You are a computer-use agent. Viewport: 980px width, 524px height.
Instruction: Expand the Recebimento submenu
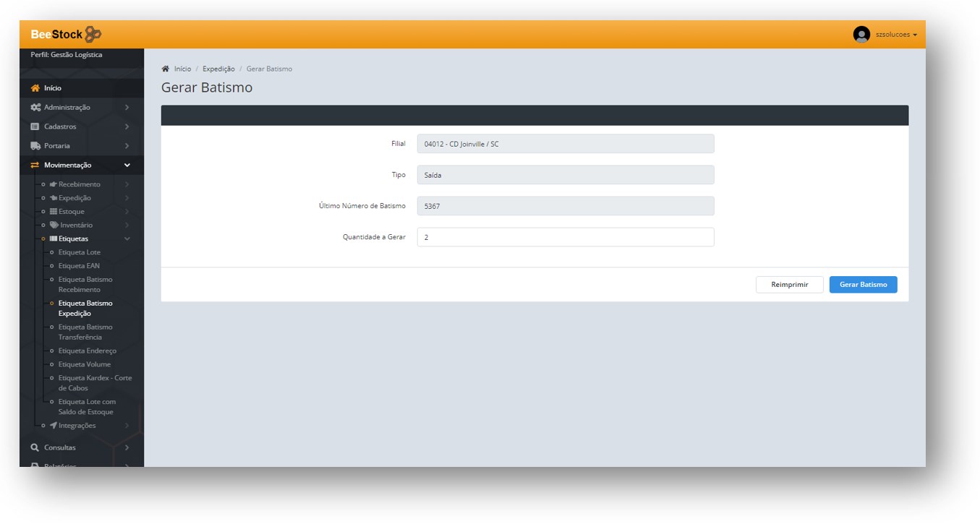[x=80, y=184]
